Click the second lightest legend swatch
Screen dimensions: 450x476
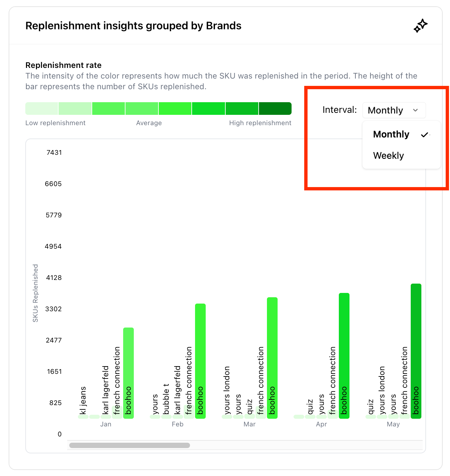point(75,109)
